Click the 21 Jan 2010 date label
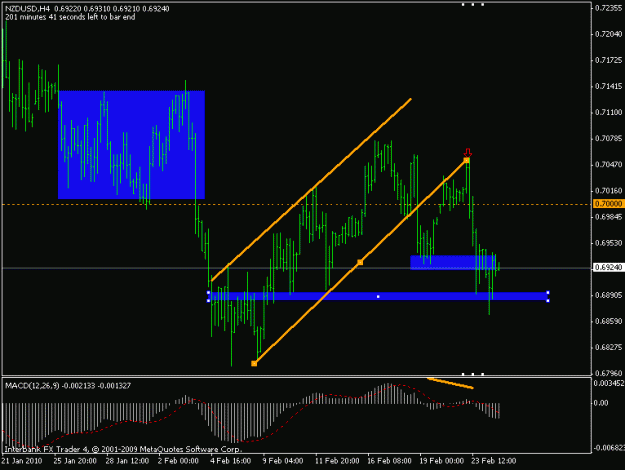Image resolution: width=625 pixels, height=470 pixels. coord(22,461)
